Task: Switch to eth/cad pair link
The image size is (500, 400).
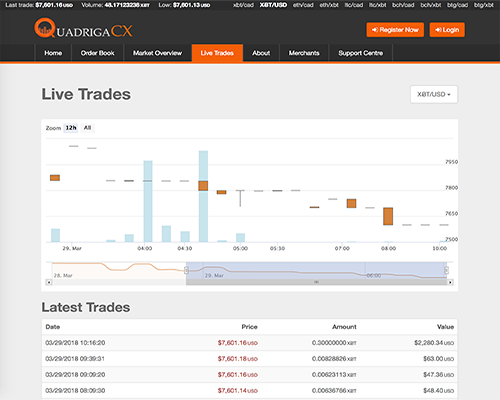Action: 303,5
